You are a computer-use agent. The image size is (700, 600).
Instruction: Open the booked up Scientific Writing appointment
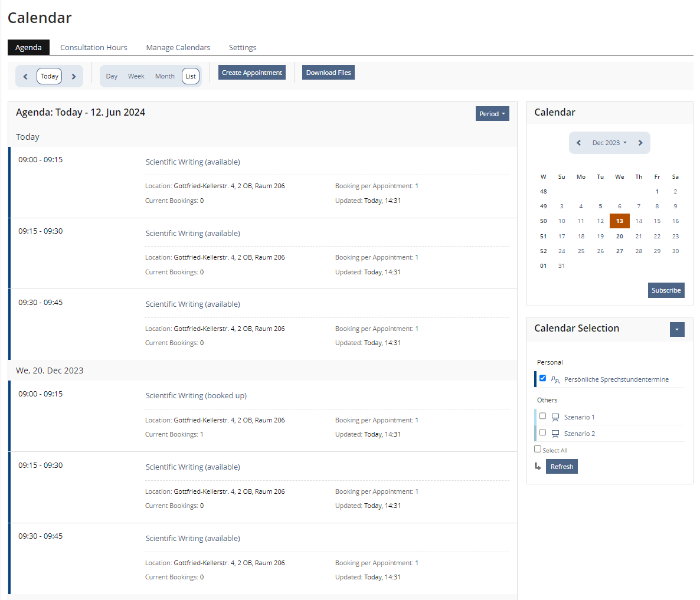pyautogui.click(x=196, y=396)
